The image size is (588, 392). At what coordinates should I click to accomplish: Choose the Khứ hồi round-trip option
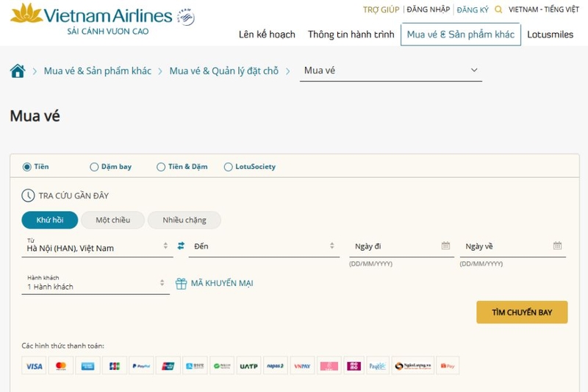(x=50, y=220)
